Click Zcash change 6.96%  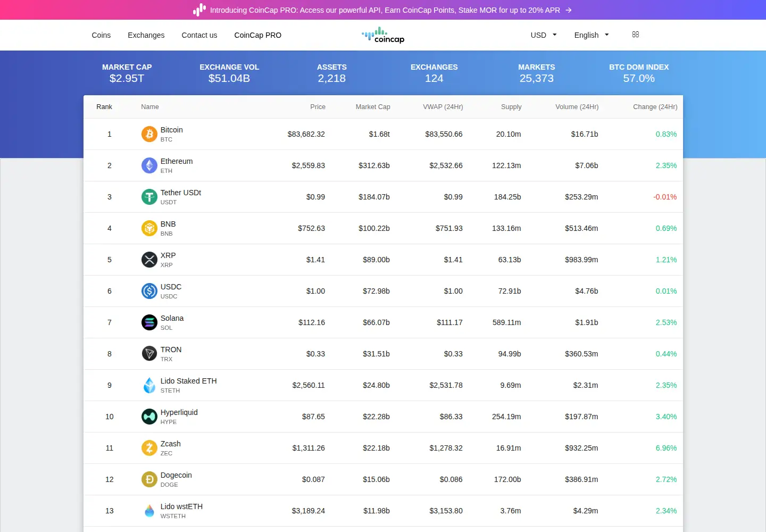click(x=666, y=448)
